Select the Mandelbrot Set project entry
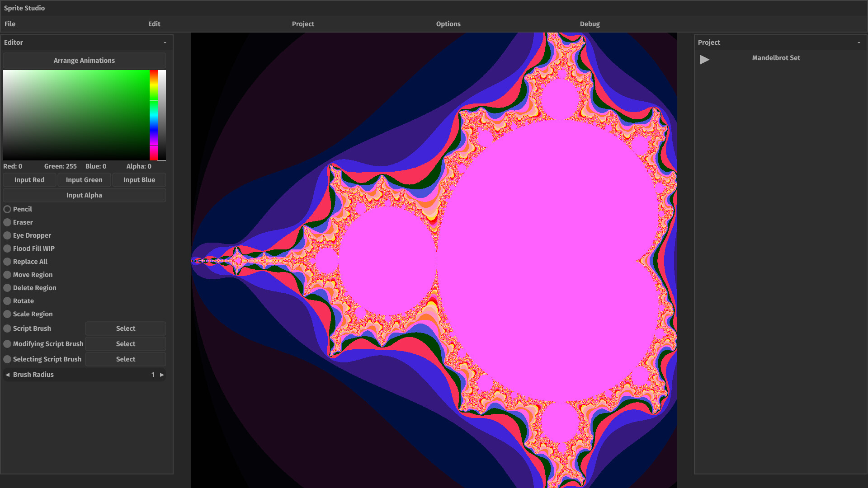Screen dimensions: 868x488 tap(776, 57)
